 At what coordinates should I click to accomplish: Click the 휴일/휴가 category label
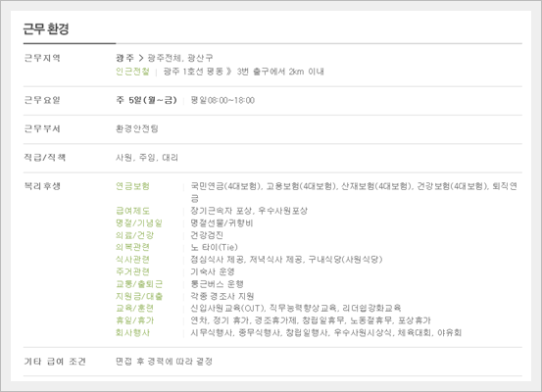(x=135, y=320)
